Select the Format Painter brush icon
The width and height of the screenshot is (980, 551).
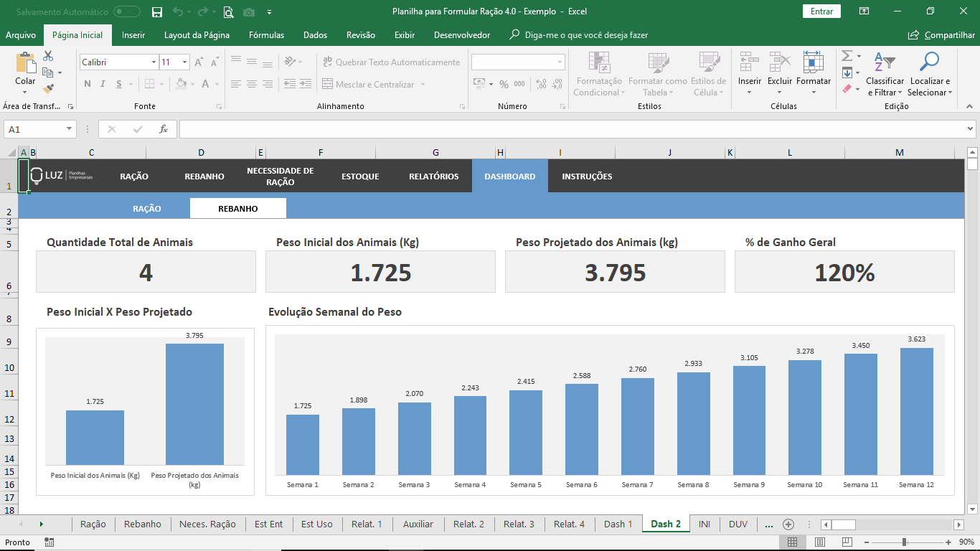[48, 89]
